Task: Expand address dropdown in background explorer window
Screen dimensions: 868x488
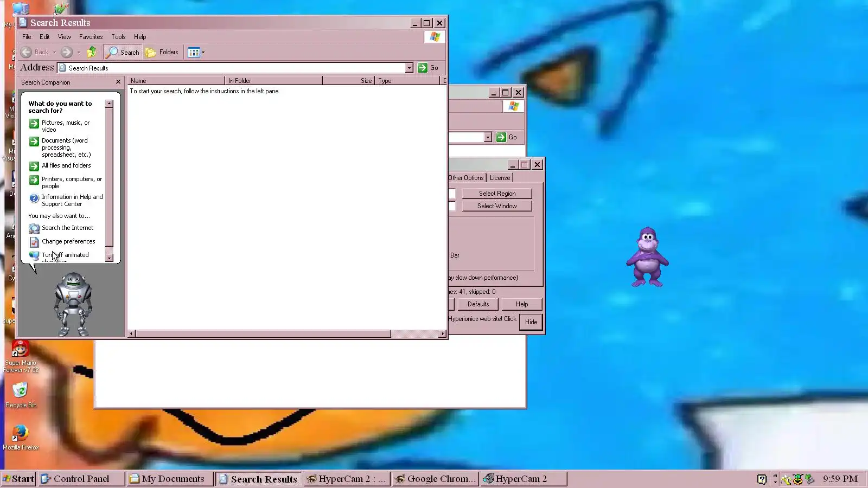Action: pos(488,137)
